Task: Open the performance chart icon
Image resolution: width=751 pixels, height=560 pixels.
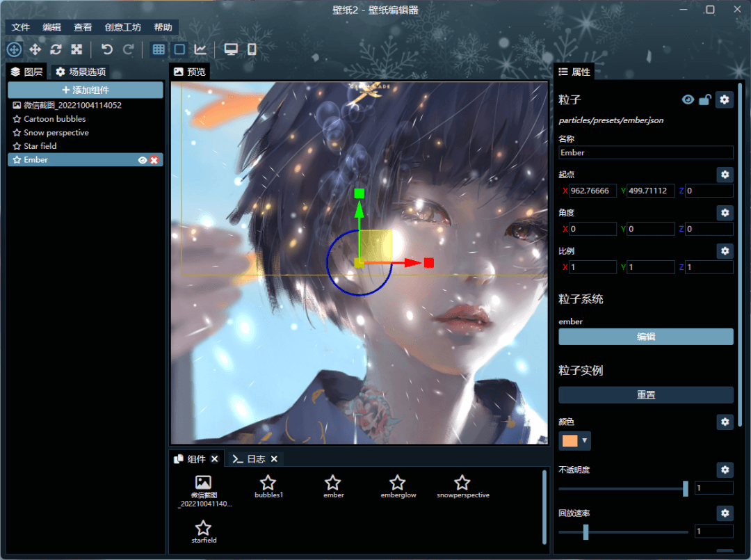Action: click(200, 49)
